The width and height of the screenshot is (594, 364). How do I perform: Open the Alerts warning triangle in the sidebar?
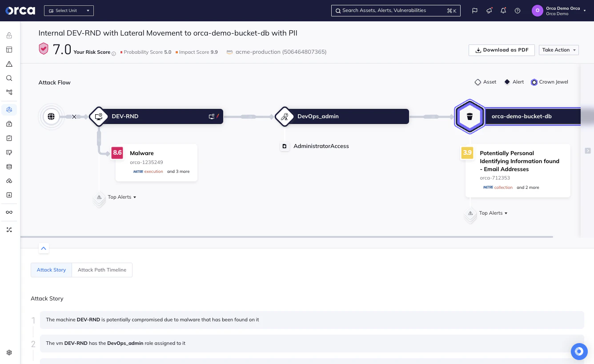tap(9, 64)
